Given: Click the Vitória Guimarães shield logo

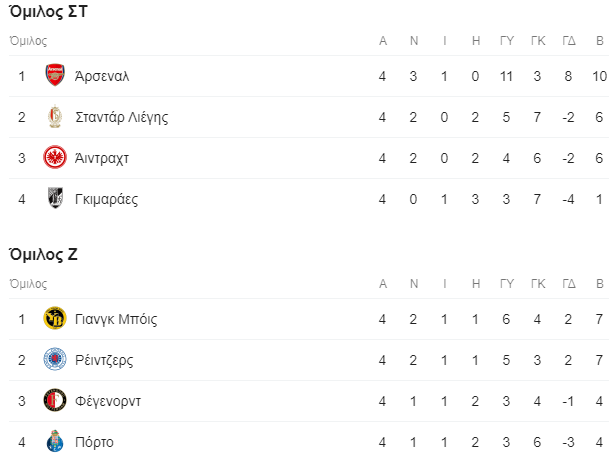Looking at the screenshot, I should [x=55, y=198].
